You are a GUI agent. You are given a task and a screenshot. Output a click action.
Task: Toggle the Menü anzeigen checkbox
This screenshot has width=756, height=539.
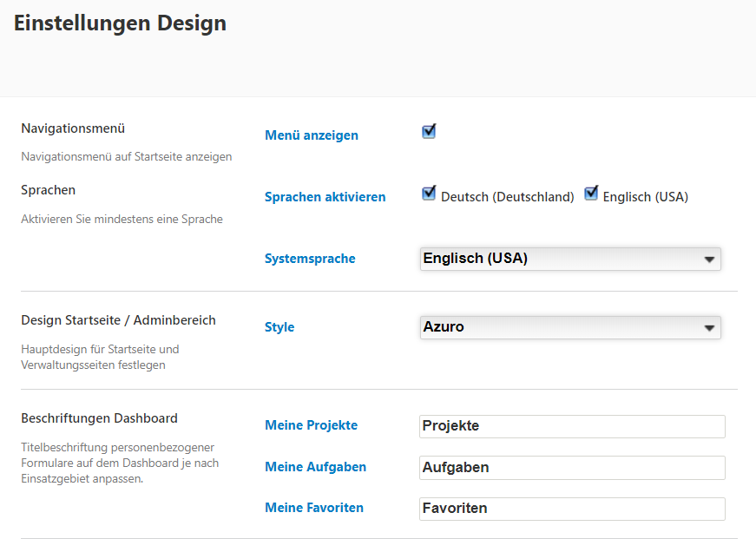pos(428,132)
